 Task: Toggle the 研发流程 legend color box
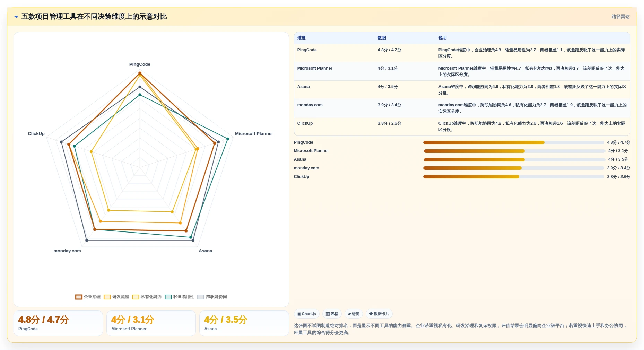coord(107,297)
